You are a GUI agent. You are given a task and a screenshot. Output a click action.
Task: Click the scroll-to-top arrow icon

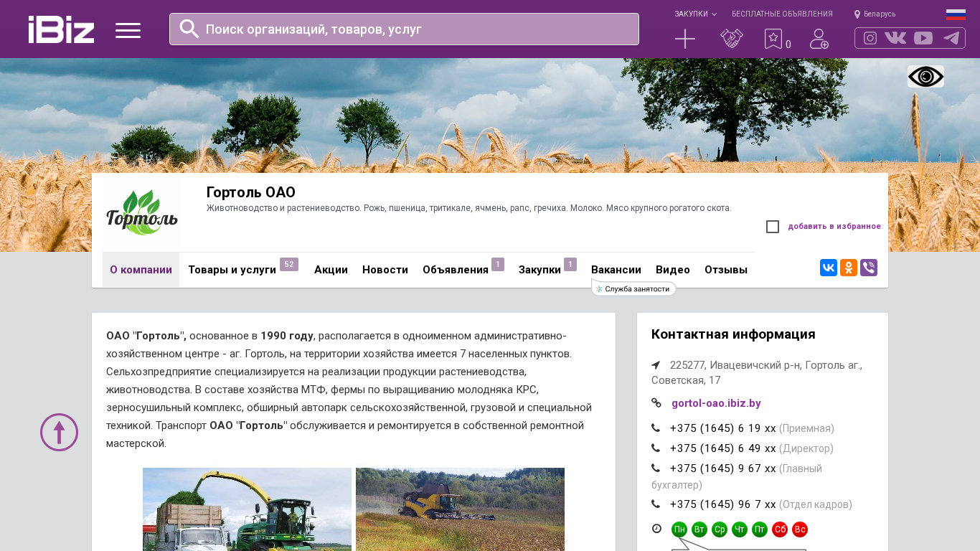pos(59,432)
